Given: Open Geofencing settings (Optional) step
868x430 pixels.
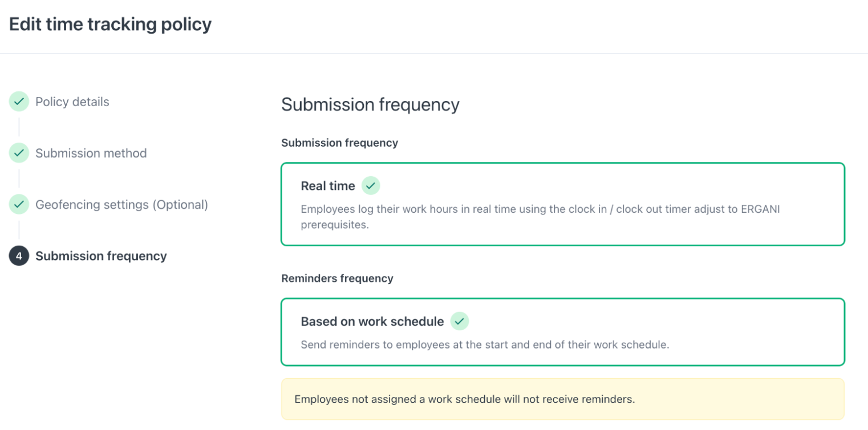Looking at the screenshot, I should coord(121,204).
